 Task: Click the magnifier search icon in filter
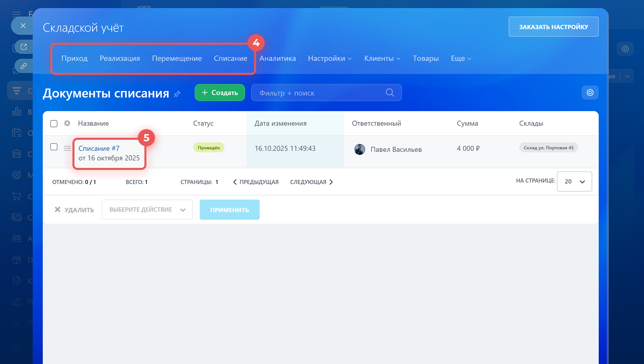click(389, 93)
